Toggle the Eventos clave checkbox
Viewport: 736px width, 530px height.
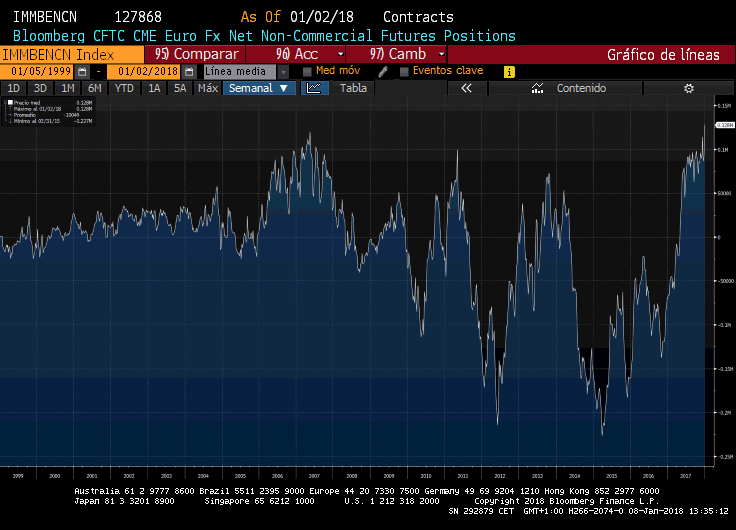tap(404, 72)
